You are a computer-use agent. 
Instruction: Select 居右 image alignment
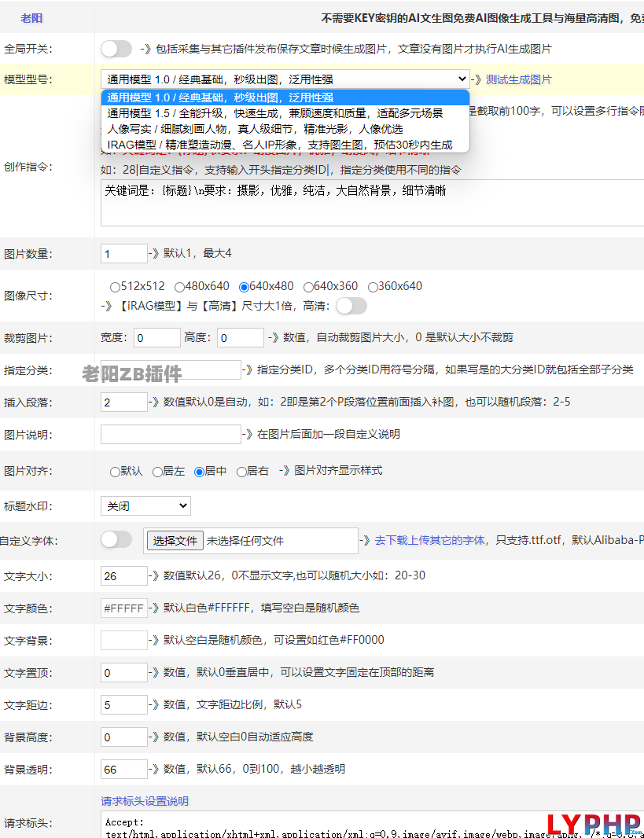241,472
